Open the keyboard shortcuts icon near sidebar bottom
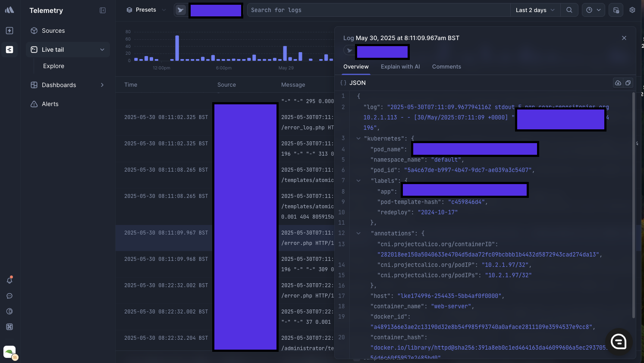This screenshot has width=644, height=363. coord(9,327)
